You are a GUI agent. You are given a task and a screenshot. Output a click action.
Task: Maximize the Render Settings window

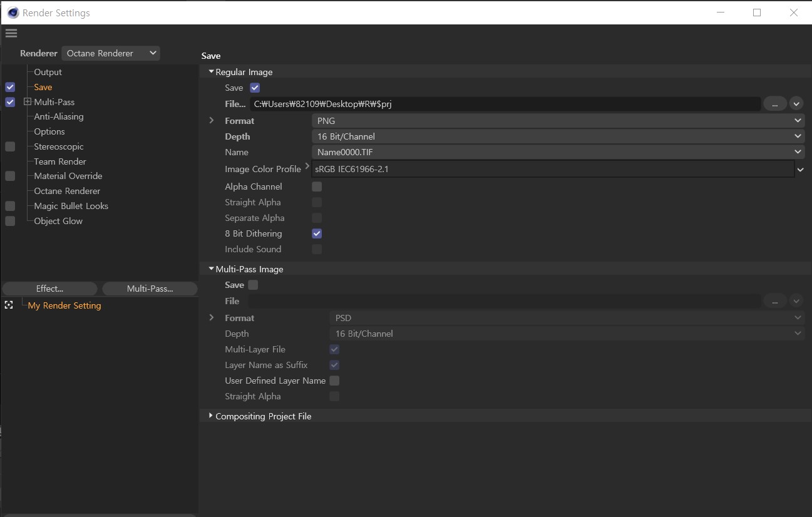[756, 13]
